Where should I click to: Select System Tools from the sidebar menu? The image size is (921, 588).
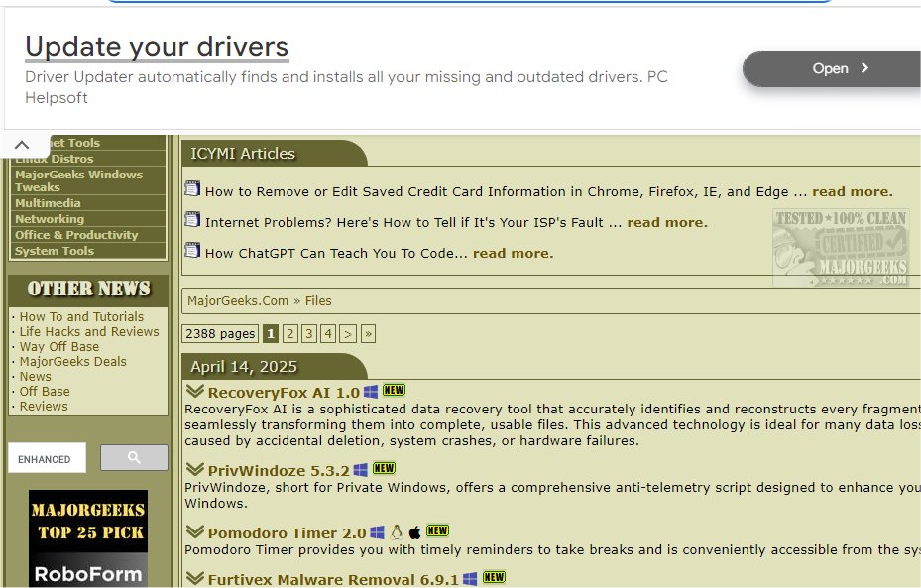coord(55,251)
